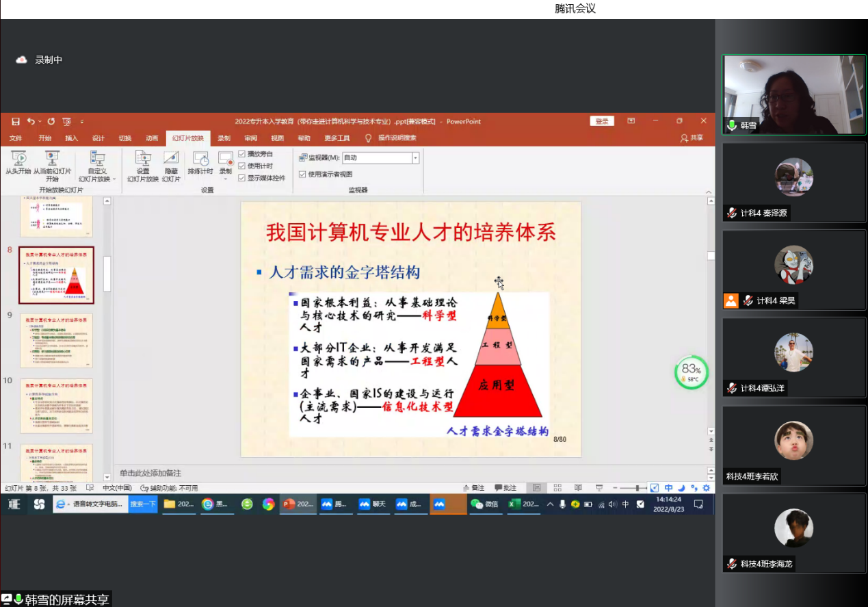Click the Login (登录) button
This screenshot has height=607, width=868.
[x=601, y=122]
